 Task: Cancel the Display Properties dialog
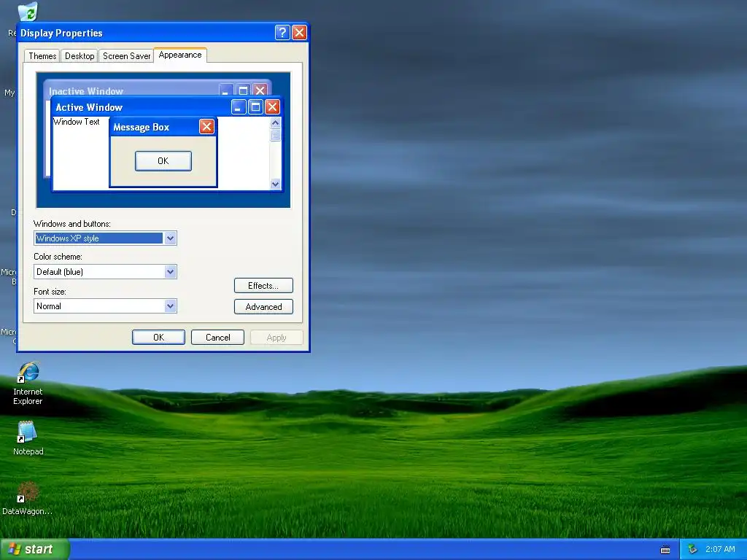pos(217,337)
